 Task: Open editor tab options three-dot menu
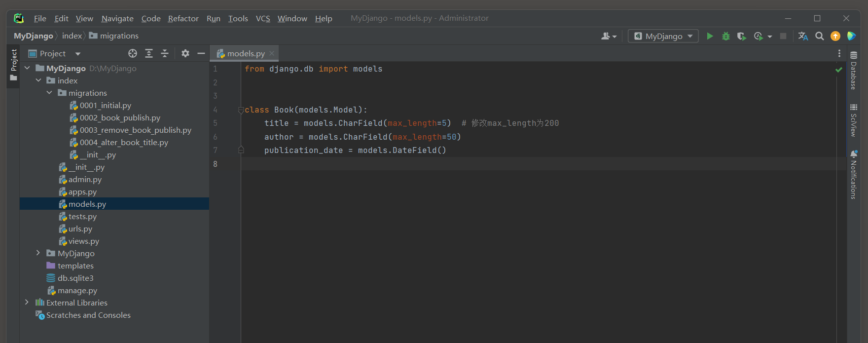pos(839,53)
